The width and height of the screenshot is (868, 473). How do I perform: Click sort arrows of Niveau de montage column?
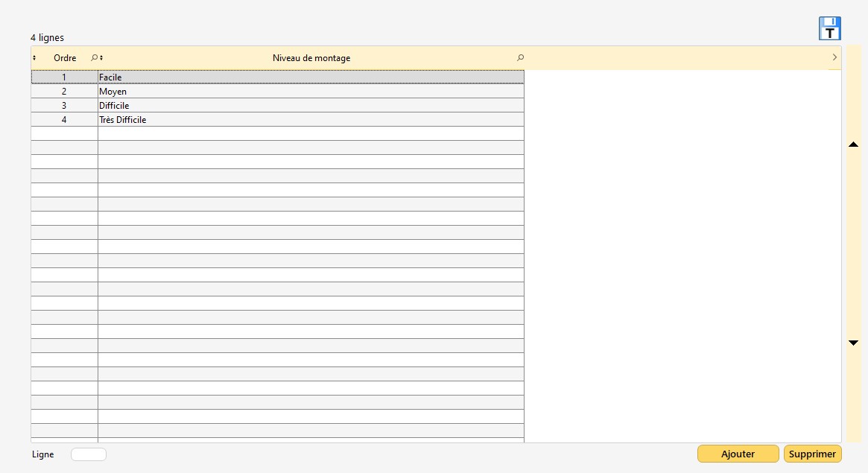[x=101, y=58]
